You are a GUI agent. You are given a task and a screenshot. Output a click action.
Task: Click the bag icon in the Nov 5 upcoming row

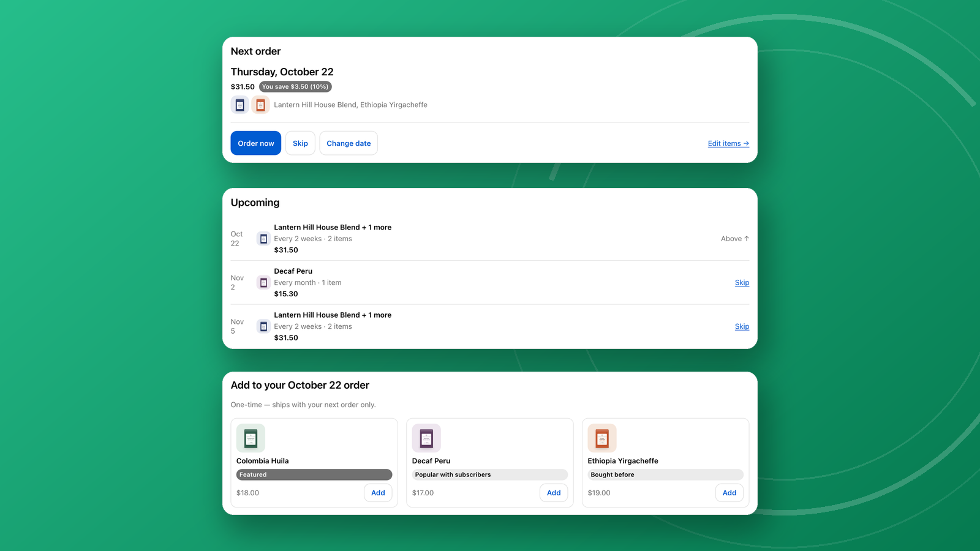(x=263, y=326)
